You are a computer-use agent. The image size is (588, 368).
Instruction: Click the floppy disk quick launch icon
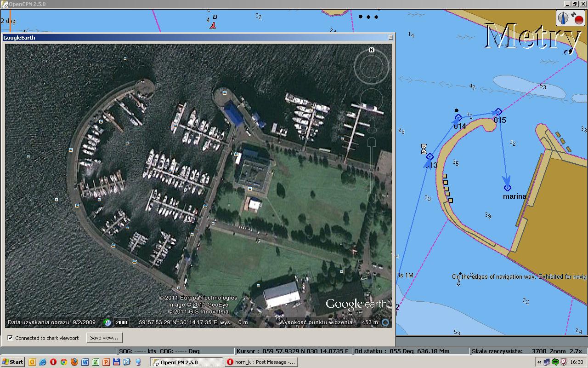click(117, 362)
